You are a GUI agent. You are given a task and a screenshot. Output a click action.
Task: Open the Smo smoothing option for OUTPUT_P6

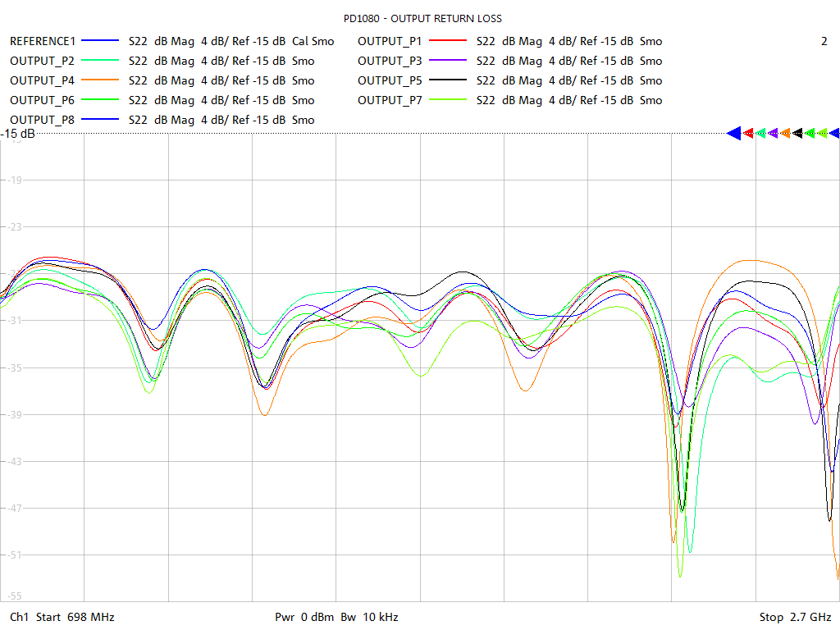pos(303,100)
